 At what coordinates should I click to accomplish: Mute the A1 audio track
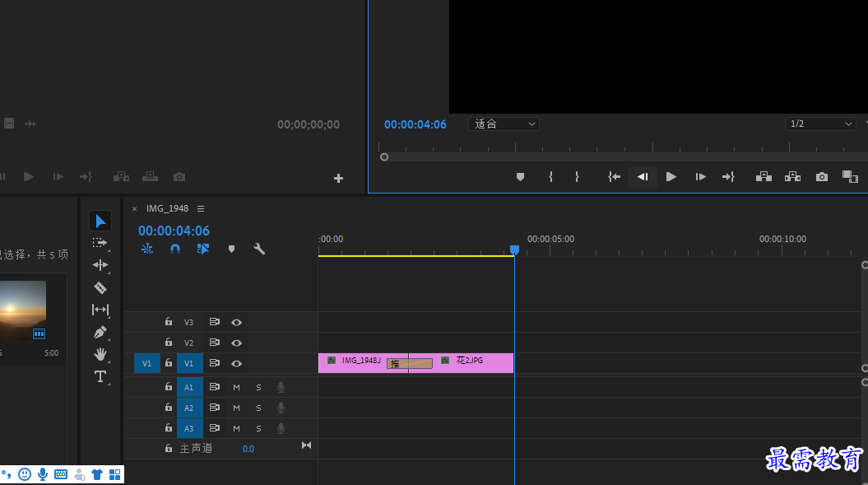click(x=236, y=388)
